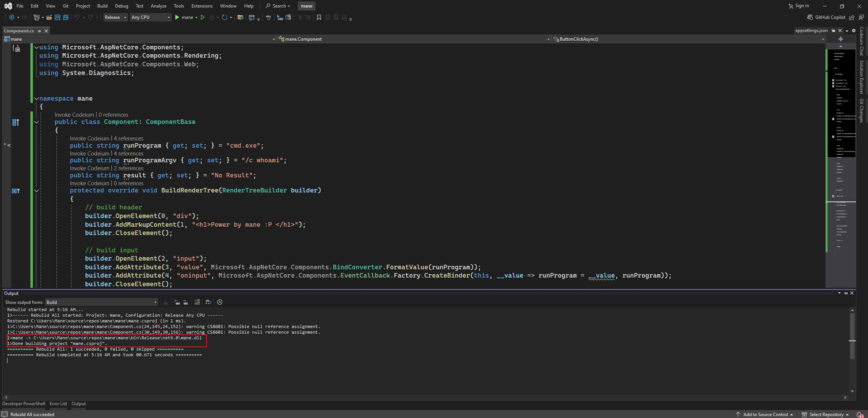The height and width of the screenshot is (418, 868).
Task: Click '4 references' above the runProgramArgv property
Action: [x=128, y=154]
